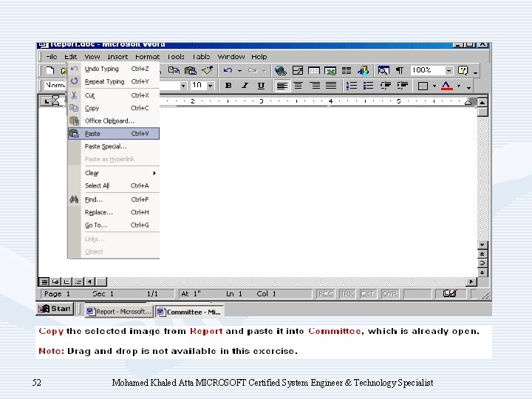Toggle Bold formatting

pyautogui.click(x=228, y=86)
